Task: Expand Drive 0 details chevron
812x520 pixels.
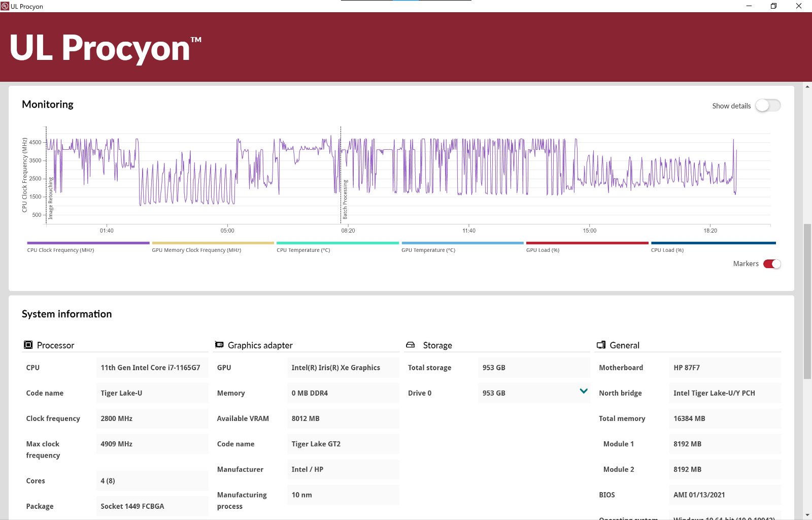Action: coord(584,391)
